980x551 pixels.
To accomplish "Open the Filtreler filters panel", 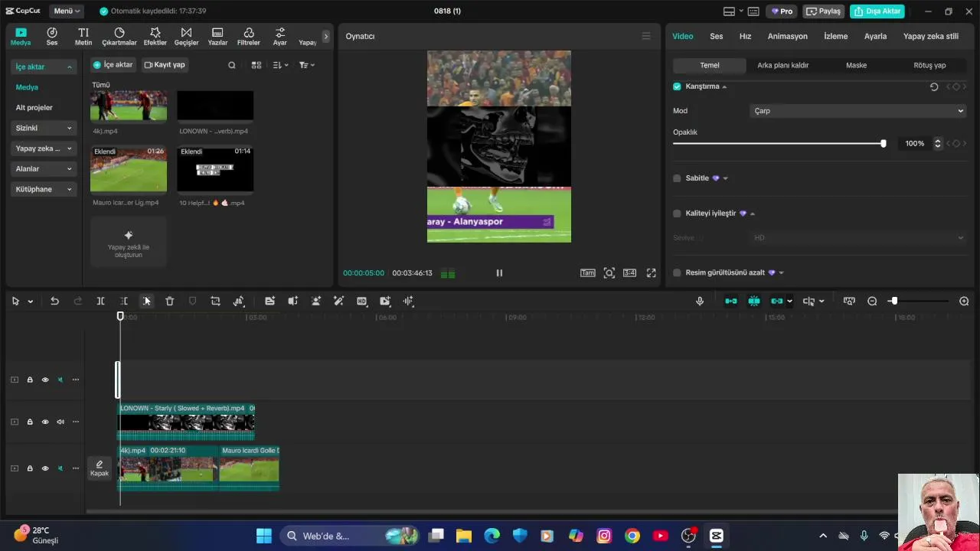I will 249,36.
